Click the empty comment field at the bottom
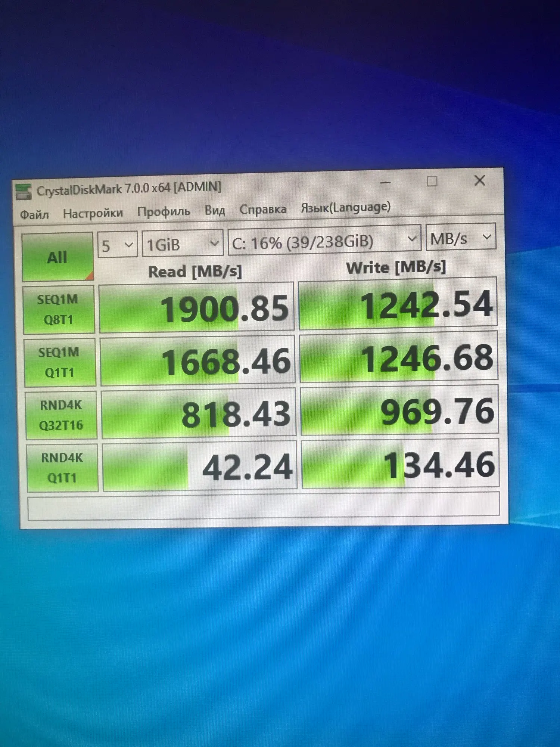 point(264,506)
